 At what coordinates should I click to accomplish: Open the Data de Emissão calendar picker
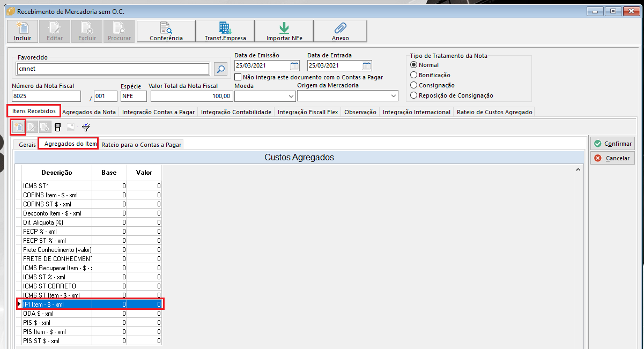pyautogui.click(x=294, y=66)
